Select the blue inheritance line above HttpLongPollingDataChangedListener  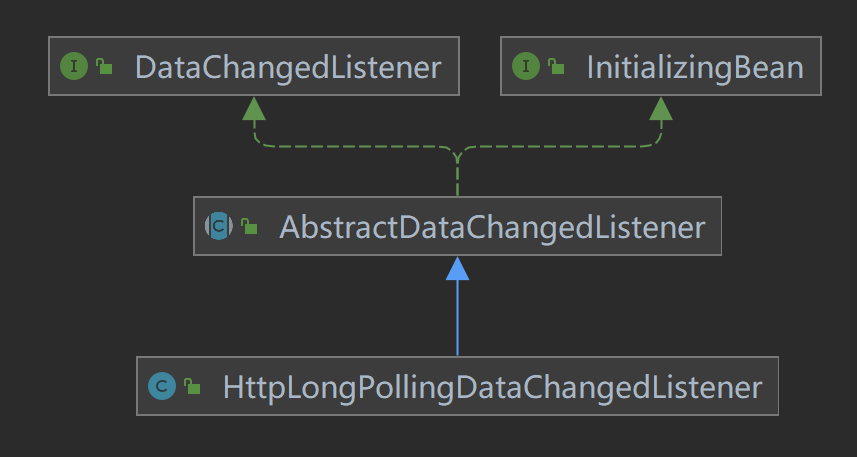pos(457,320)
